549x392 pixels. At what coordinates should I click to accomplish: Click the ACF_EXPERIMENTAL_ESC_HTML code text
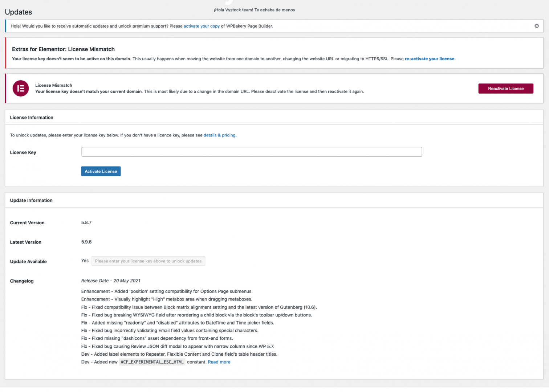click(x=152, y=362)
